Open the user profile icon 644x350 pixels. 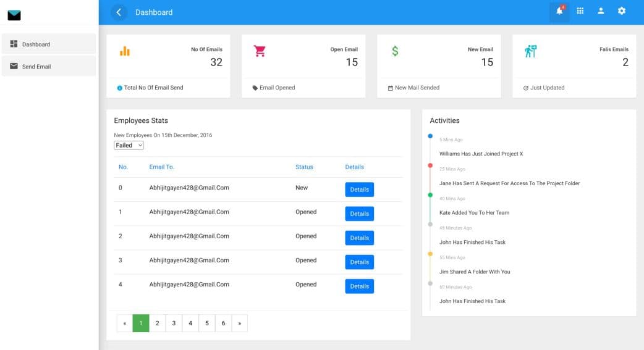click(601, 11)
